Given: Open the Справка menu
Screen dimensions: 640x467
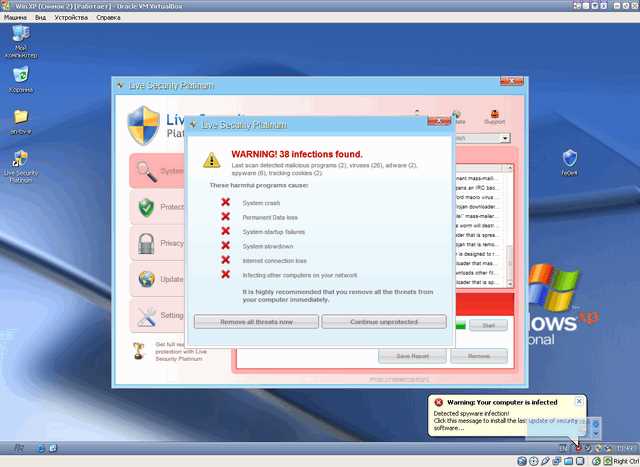Looking at the screenshot, I should coord(108,18).
